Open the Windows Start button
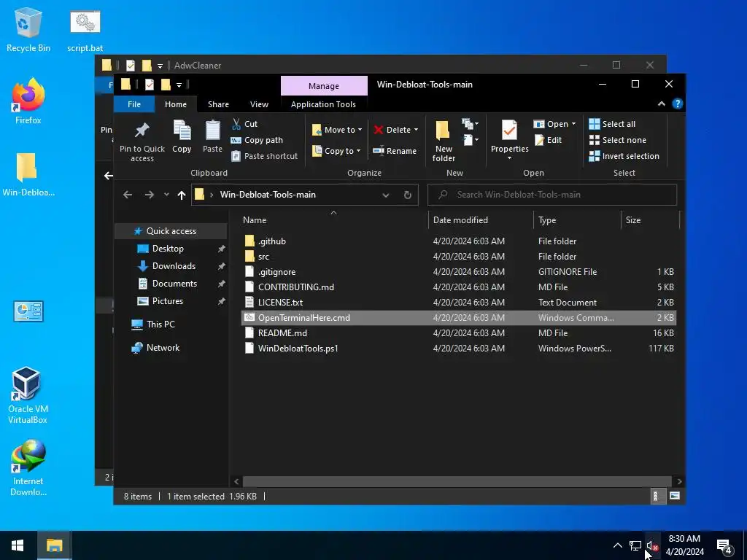Image resolution: width=747 pixels, height=560 pixels. click(18, 545)
